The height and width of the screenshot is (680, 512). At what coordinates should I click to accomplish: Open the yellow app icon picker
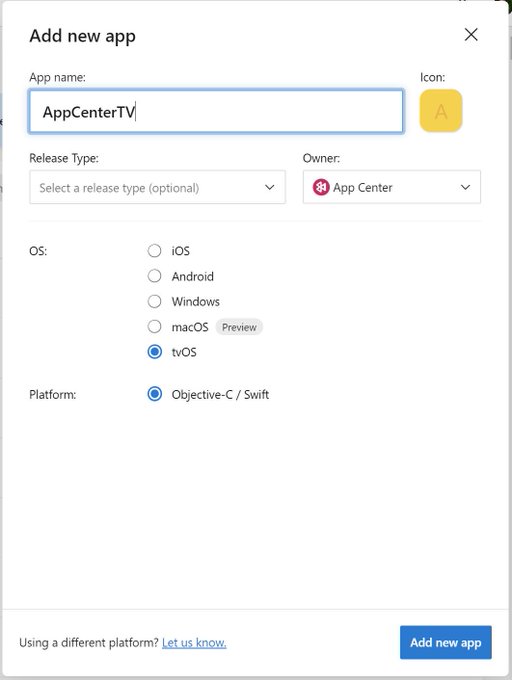440,111
